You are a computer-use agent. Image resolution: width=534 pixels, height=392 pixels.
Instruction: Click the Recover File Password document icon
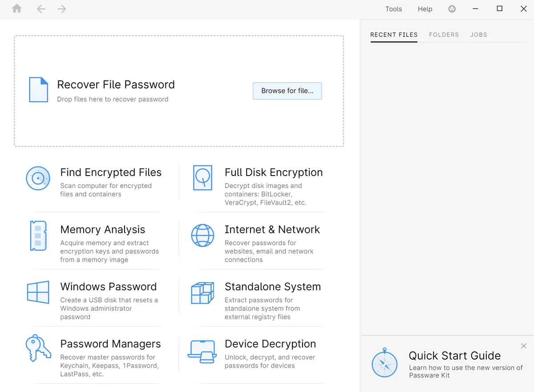(x=38, y=90)
